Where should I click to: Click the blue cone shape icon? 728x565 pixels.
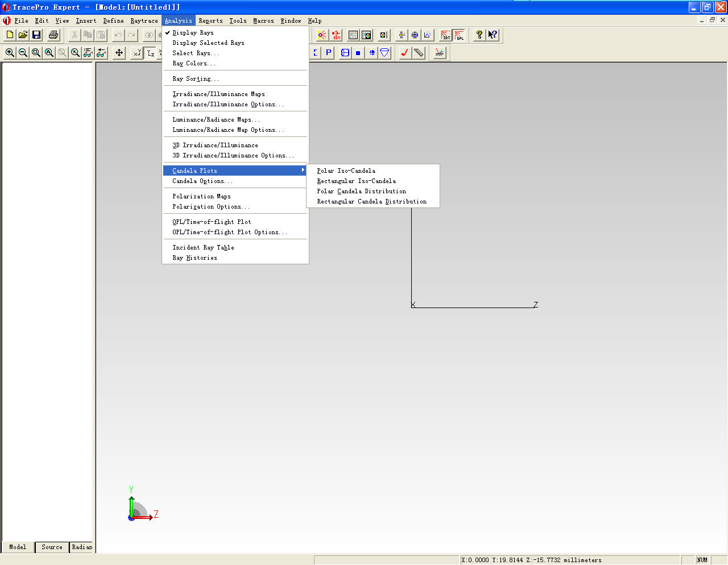(385, 53)
